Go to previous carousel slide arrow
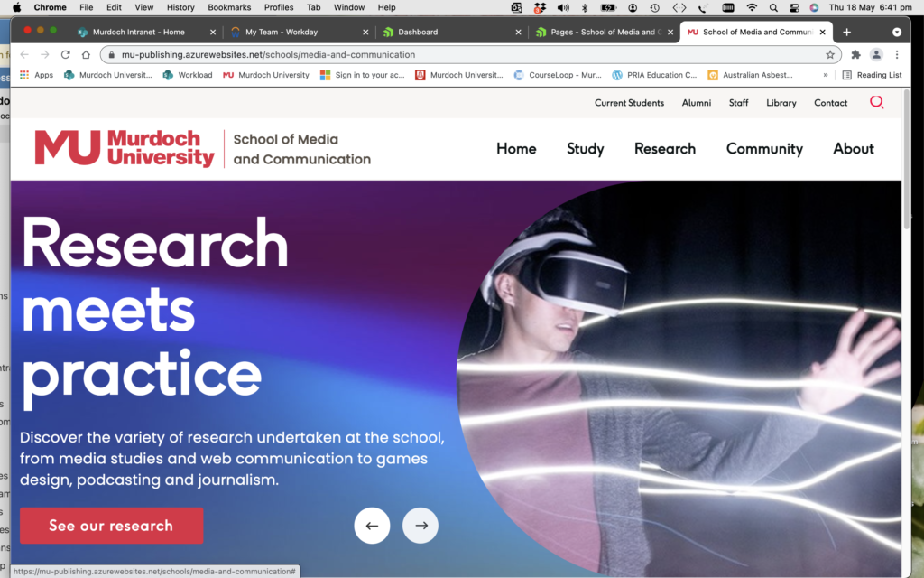The image size is (924, 578). pyautogui.click(x=372, y=526)
